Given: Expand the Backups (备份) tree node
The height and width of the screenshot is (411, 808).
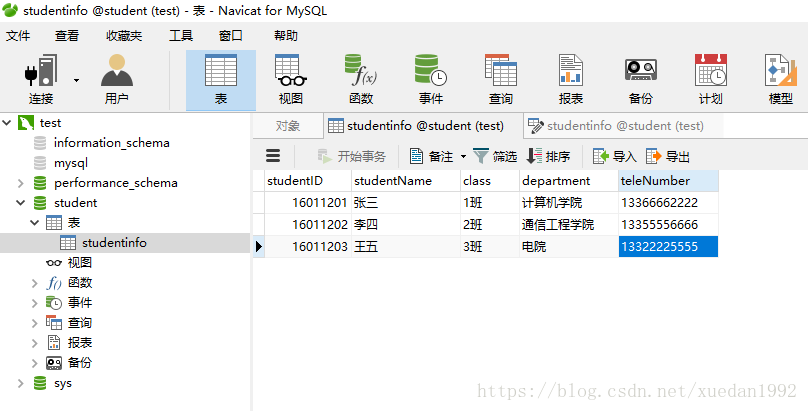Looking at the screenshot, I should click(35, 363).
